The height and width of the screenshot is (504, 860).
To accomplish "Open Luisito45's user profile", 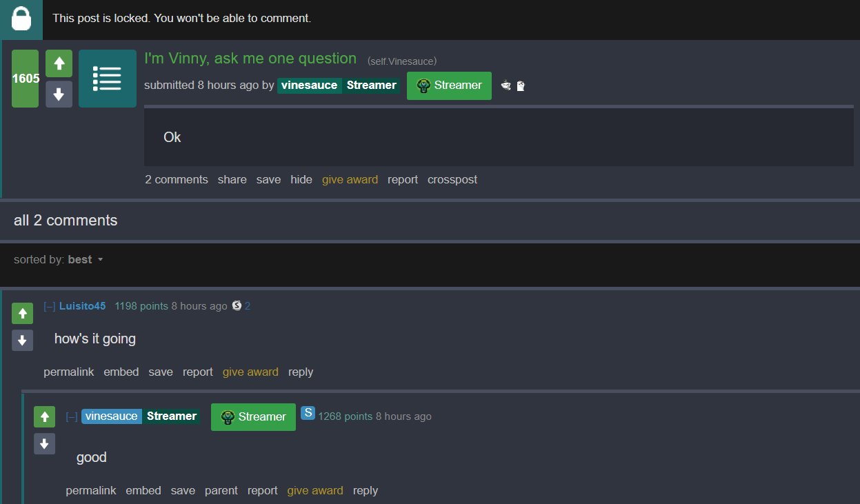I will coord(83,306).
